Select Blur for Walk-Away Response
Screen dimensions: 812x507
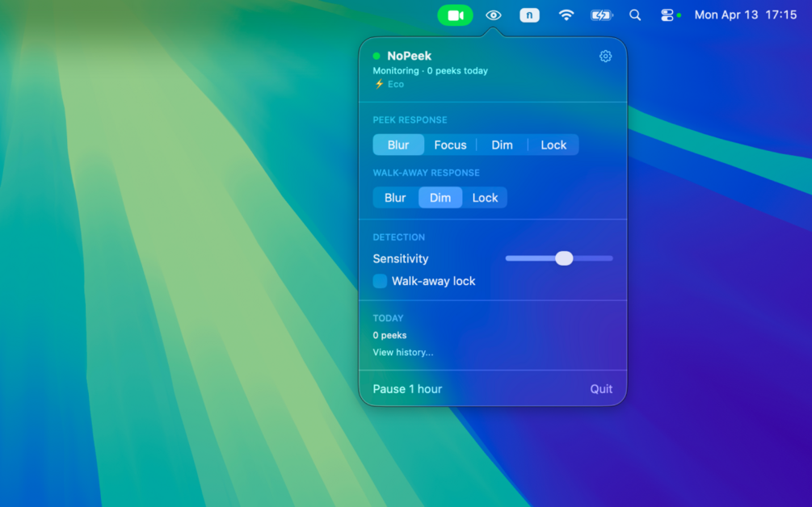point(395,198)
